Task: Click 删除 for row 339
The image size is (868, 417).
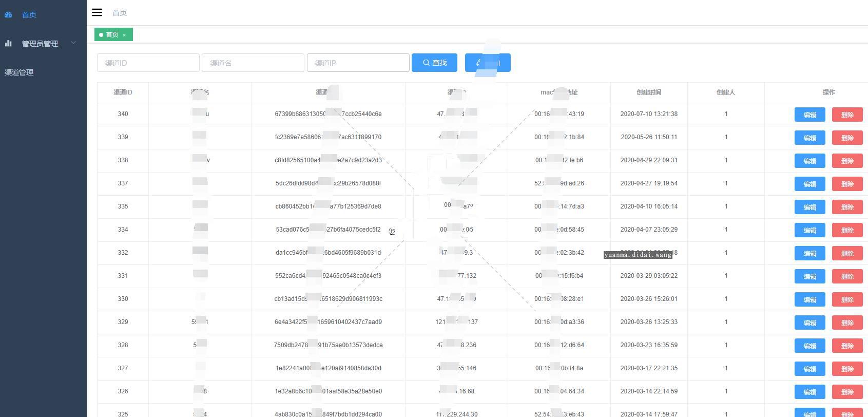Action: 847,138
